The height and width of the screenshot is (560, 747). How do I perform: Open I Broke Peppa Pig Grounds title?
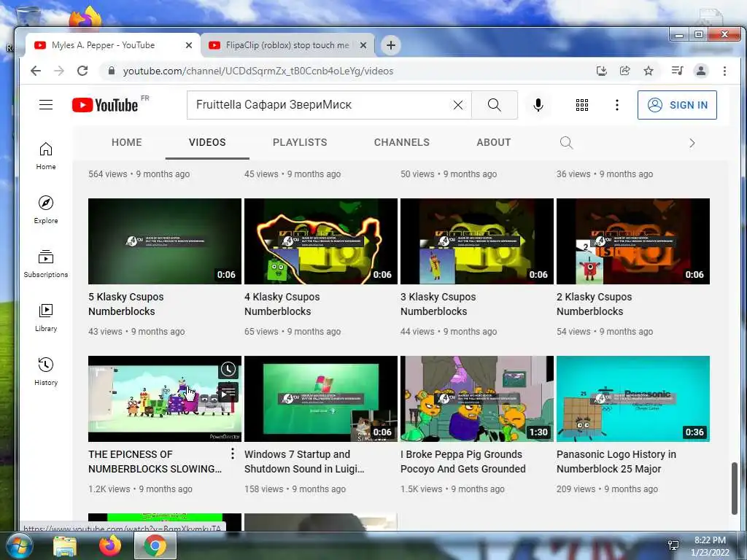tap(462, 462)
